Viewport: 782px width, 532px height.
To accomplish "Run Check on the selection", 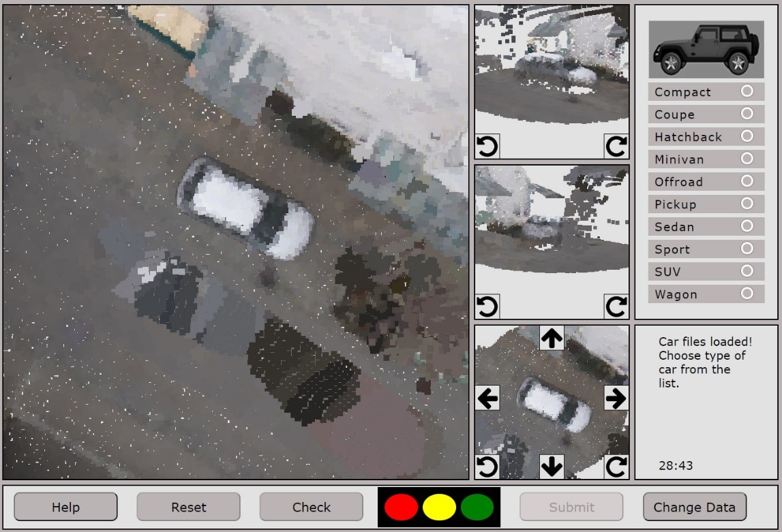I will pos(311,507).
